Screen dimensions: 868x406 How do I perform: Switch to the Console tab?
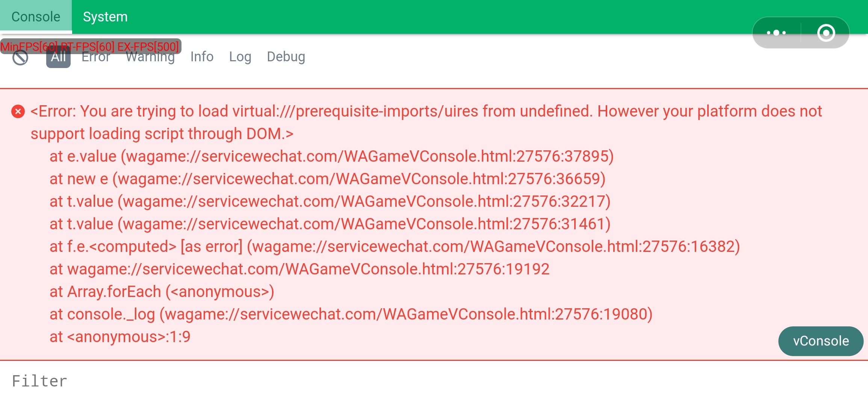(36, 17)
